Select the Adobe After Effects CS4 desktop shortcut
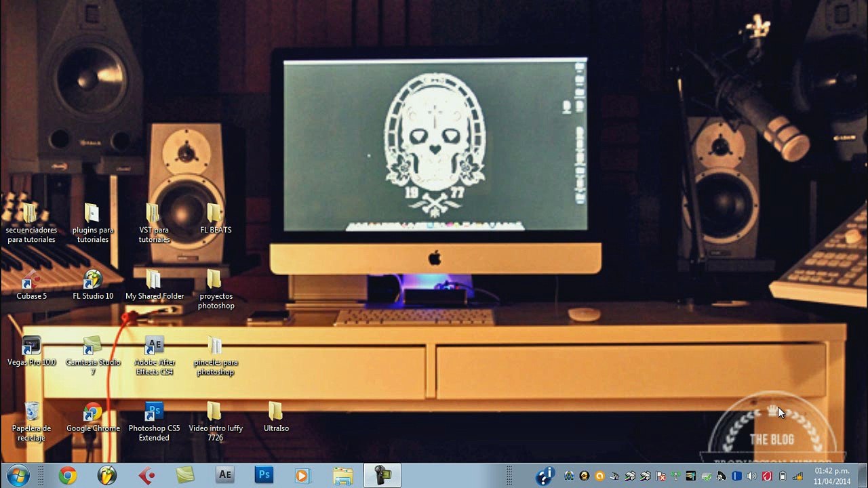The image size is (868, 488). click(155, 357)
